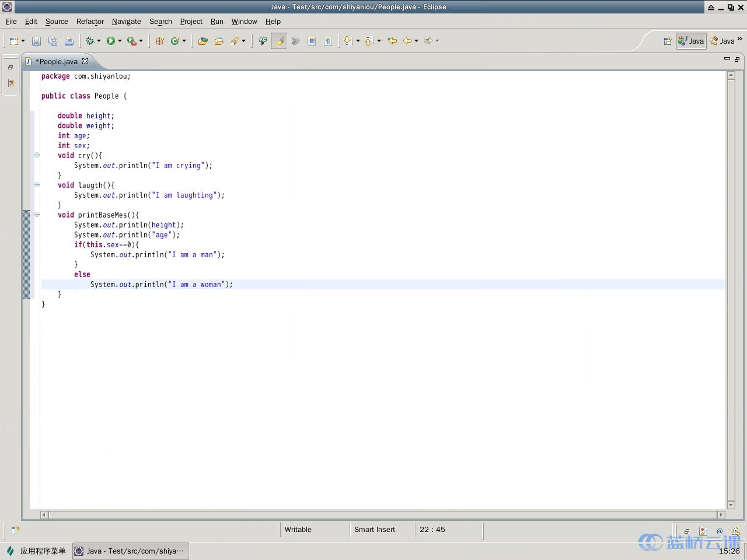Click the Writable status bar entry
The image size is (747, 560).
(298, 530)
